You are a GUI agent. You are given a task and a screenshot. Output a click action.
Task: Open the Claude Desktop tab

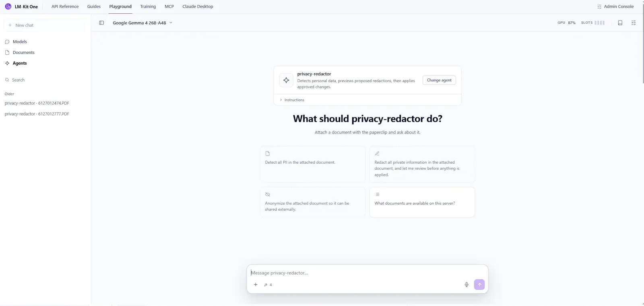point(198,6)
